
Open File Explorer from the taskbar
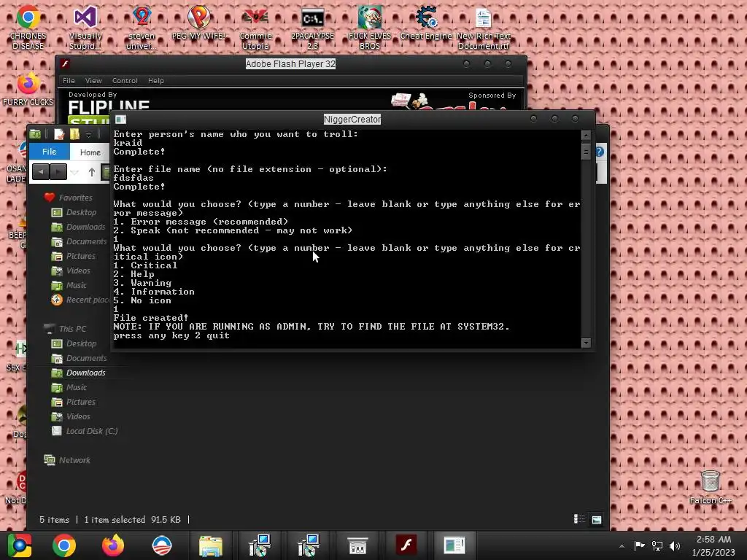pyautogui.click(x=211, y=545)
